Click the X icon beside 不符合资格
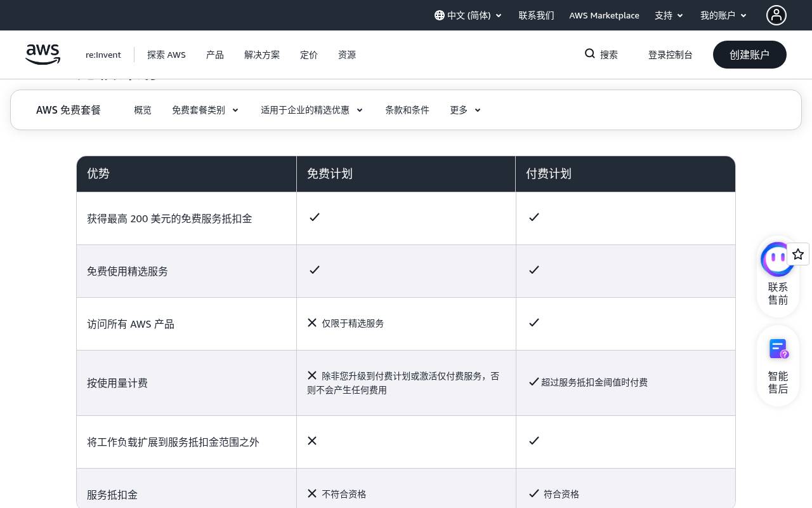Image resolution: width=812 pixels, height=508 pixels. 312,493
